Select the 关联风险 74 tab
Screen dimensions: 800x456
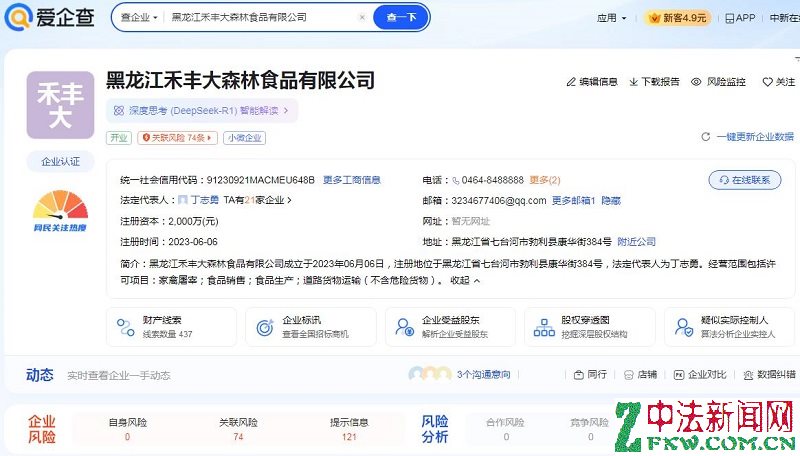238,429
